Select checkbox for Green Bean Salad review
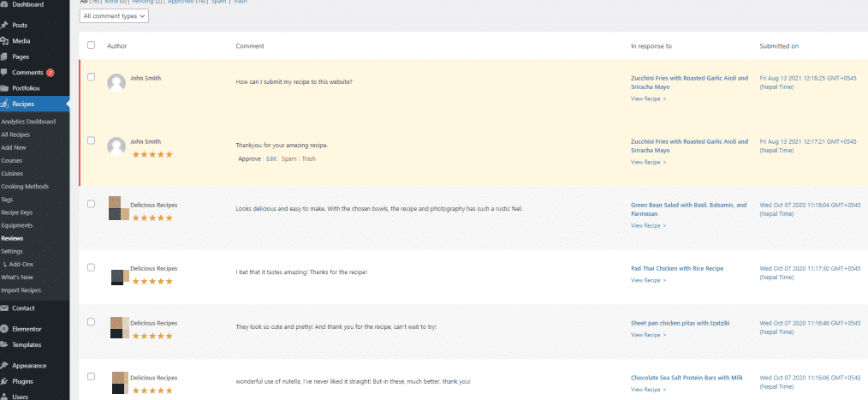Screen dimensions: 868x400 (92, 204)
